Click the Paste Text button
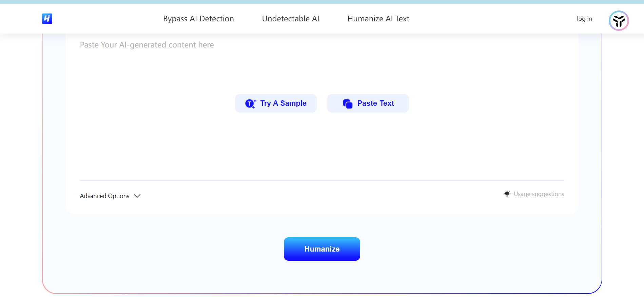Screen dimensions: 644x297 coord(368,103)
